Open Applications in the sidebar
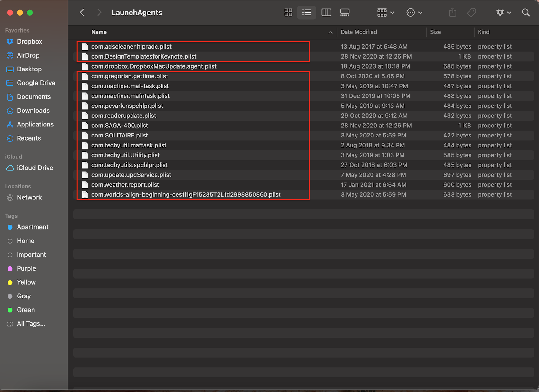The width and height of the screenshot is (539, 392). coord(35,124)
